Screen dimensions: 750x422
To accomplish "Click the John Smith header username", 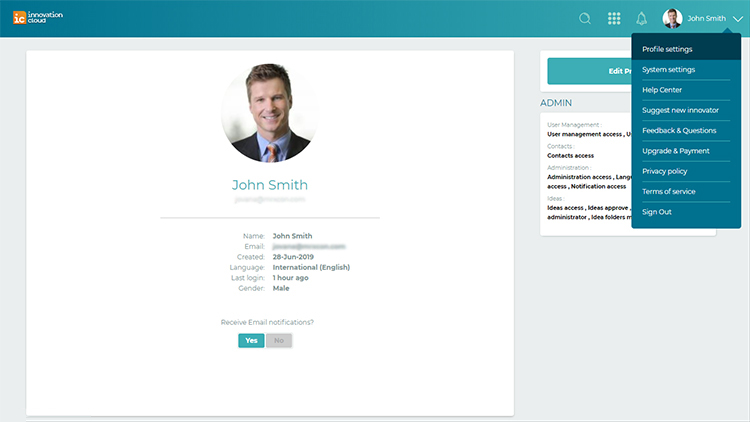I will click(706, 19).
